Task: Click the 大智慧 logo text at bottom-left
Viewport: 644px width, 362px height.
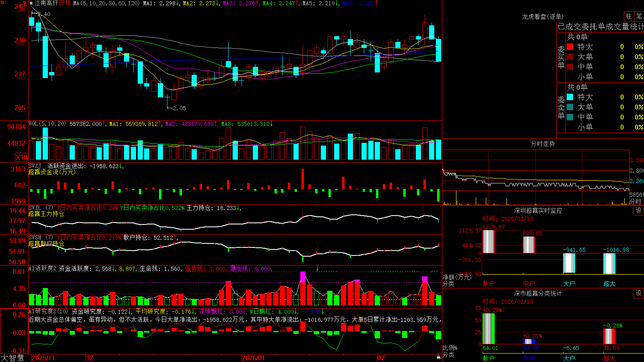Action: click(12, 358)
